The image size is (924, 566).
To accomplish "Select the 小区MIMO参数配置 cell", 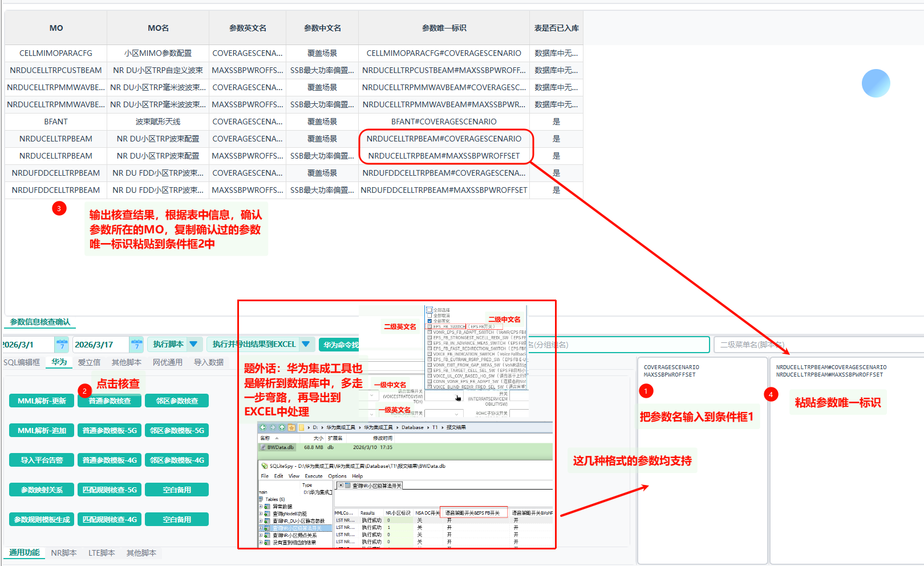I will 158,53.
